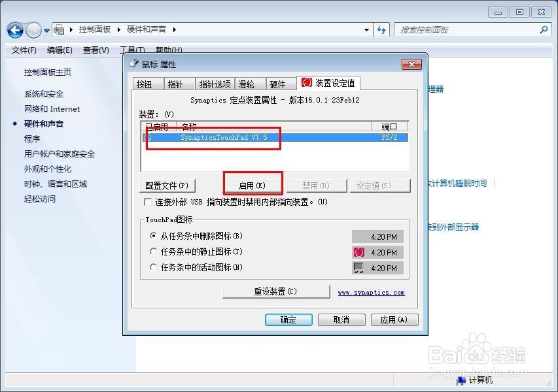The width and height of the screenshot is (558, 392).
Task: Switch to the 指针选项 tab
Action: [x=215, y=84]
